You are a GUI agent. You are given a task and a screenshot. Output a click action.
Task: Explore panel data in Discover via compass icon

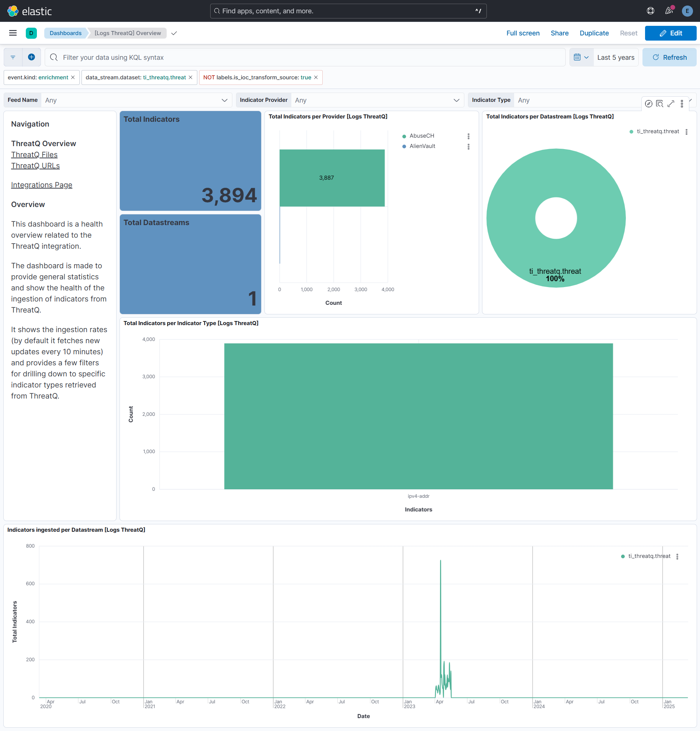pyautogui.click(x=649, y=104)
